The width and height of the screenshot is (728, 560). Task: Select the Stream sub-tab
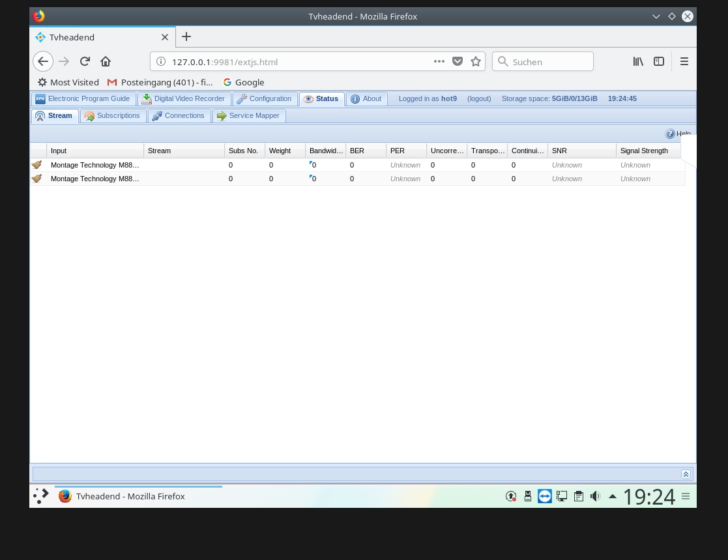(x=55, y=115)
